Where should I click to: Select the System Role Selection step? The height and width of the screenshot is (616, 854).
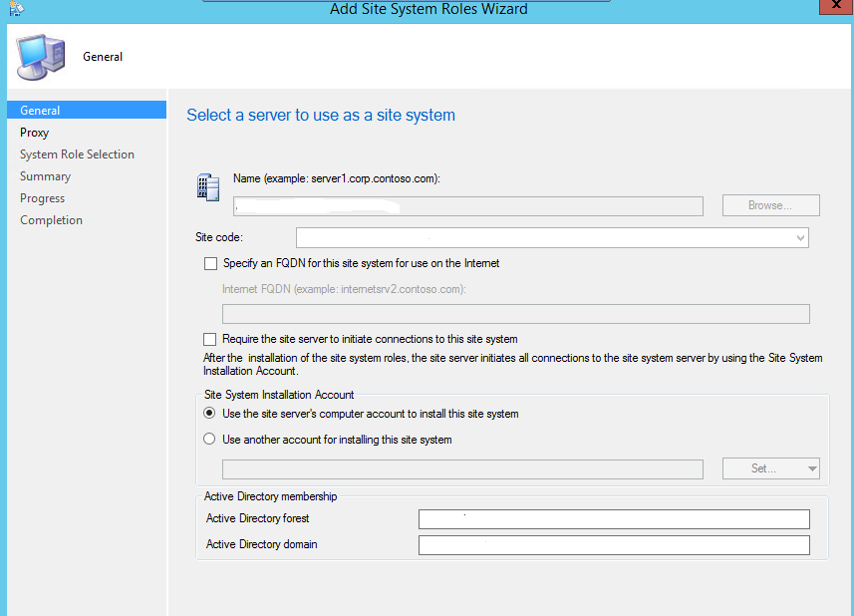click(x=77, y=154)
